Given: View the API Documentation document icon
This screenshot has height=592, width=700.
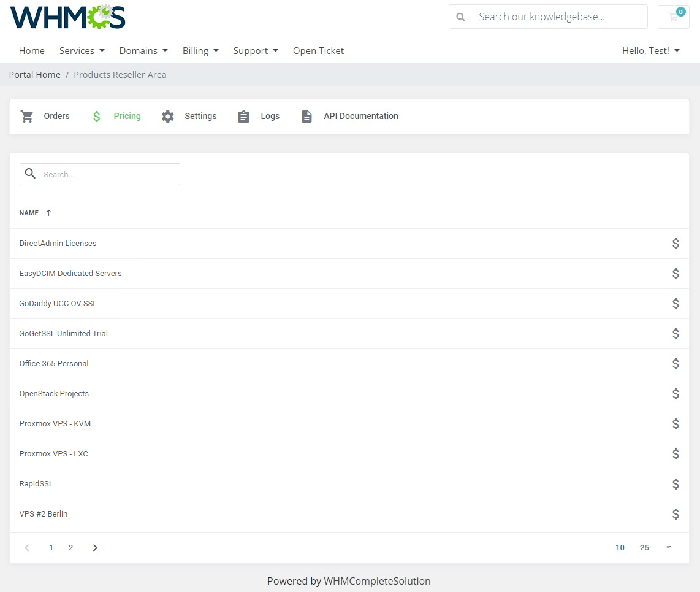Looking at the screenshot, I should click(306, 116).
